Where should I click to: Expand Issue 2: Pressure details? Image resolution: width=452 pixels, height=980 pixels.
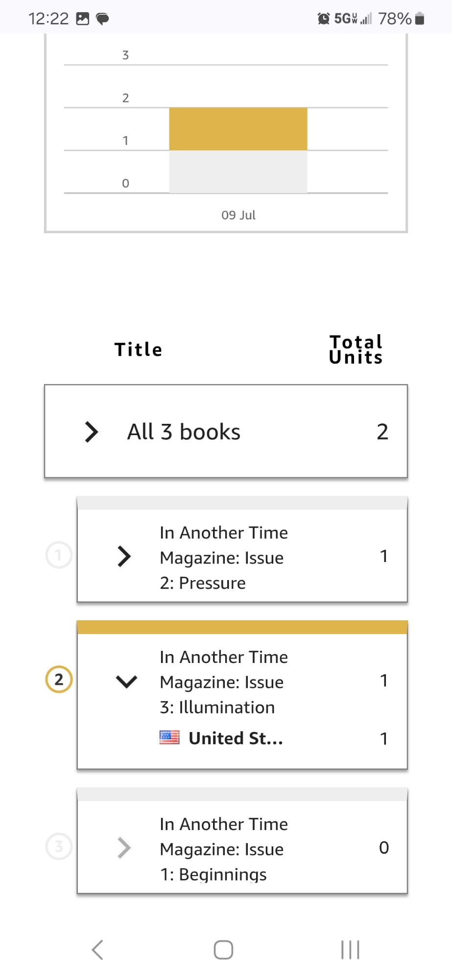[x=124, y=557]
